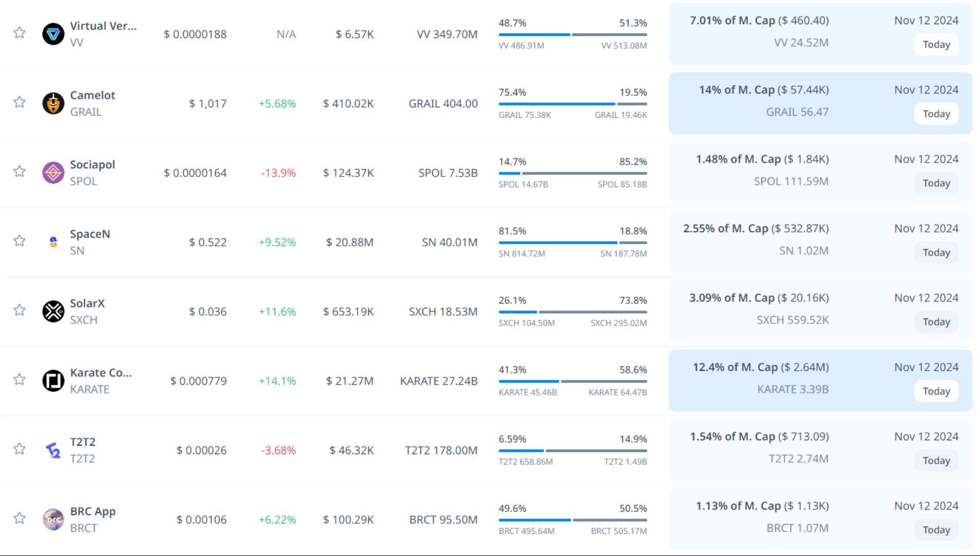
Task: Click the T2T2 blue token logo
Action: (53, 450)
